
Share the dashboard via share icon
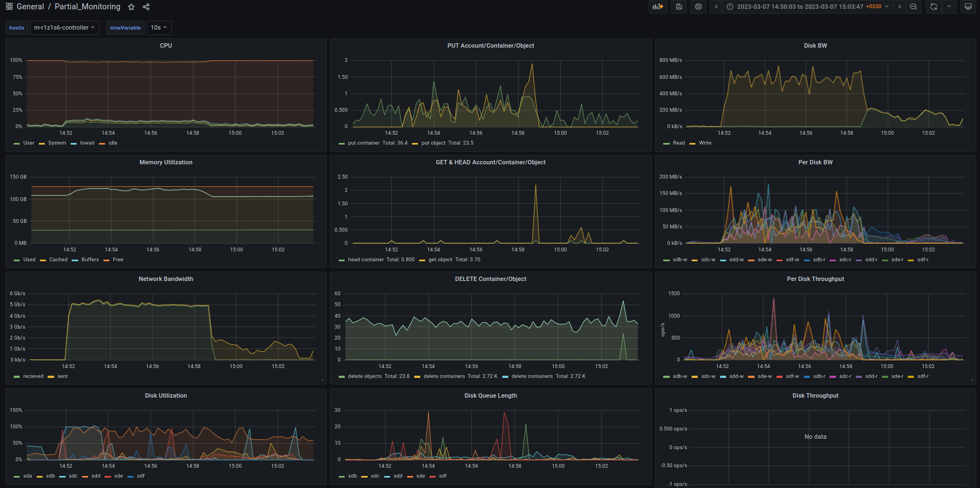(146, 7)
